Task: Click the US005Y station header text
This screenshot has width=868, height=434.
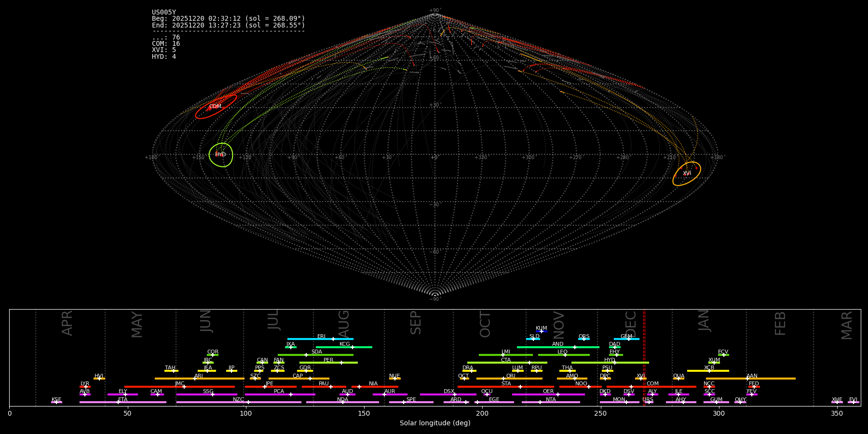Action: click(164, 13)
